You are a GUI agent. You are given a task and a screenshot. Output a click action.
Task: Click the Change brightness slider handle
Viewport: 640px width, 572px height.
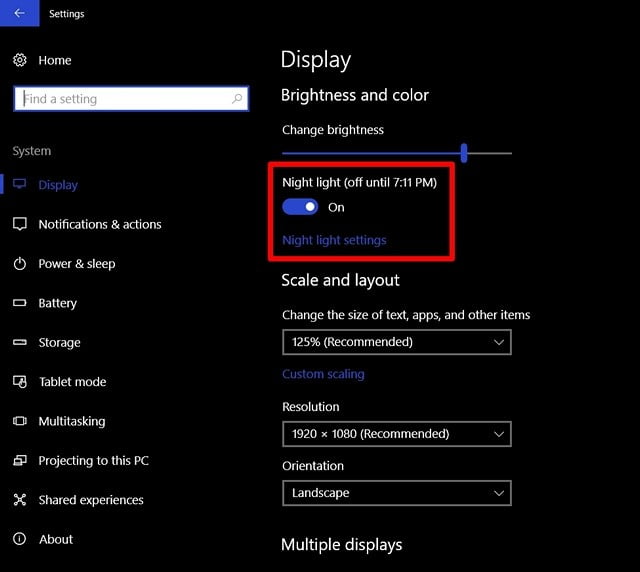coord(464,153)
